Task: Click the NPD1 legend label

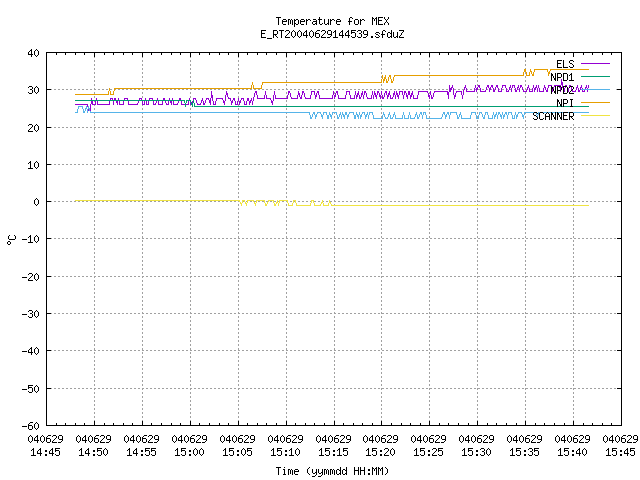Action: (x=562, y=77)
